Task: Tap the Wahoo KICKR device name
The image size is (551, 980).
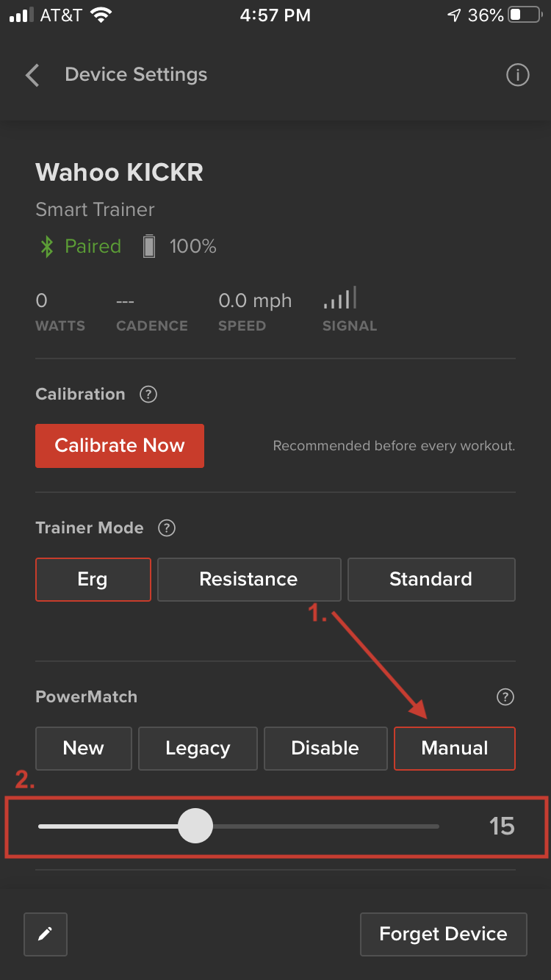Action: click(x=120, y=173)
